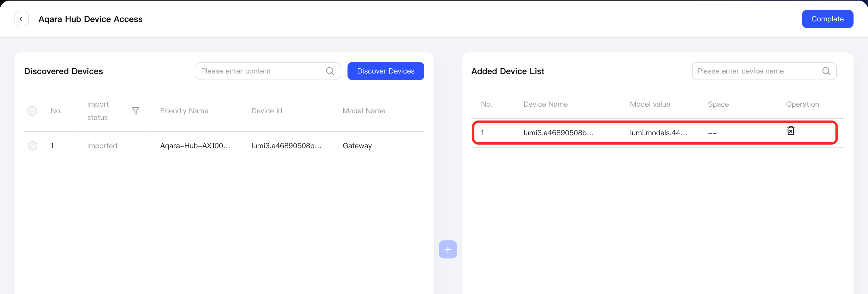Click the Space column header

[718, 105]
